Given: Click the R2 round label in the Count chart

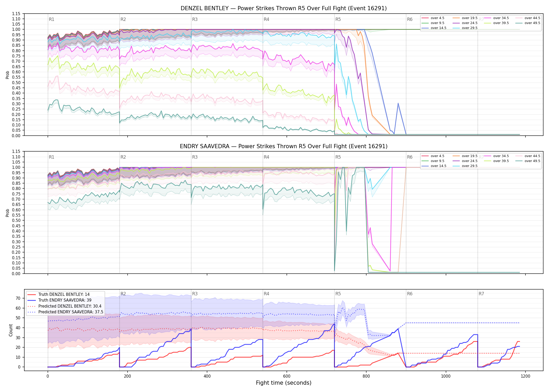Looking at the screenshot, I should pyautogui.click(x=123, y=294).
